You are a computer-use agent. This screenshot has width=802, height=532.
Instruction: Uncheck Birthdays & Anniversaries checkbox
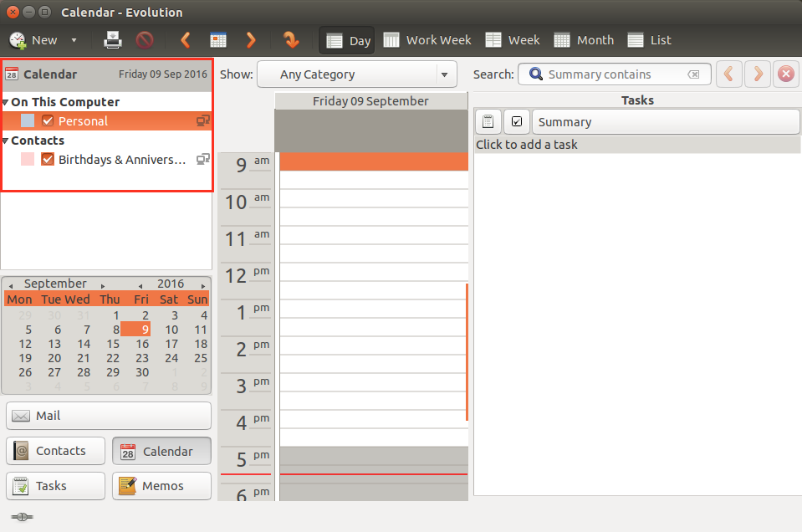tap(48, 160)
